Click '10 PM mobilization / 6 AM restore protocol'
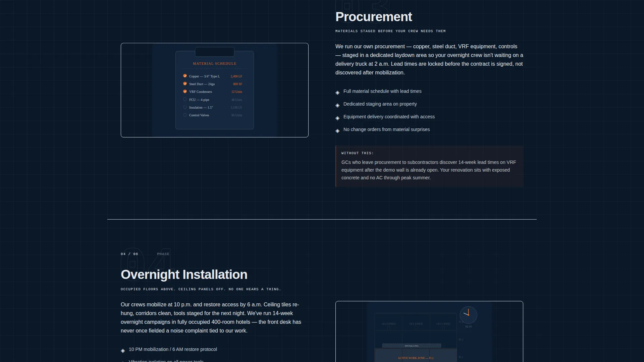 click(173, 349)
